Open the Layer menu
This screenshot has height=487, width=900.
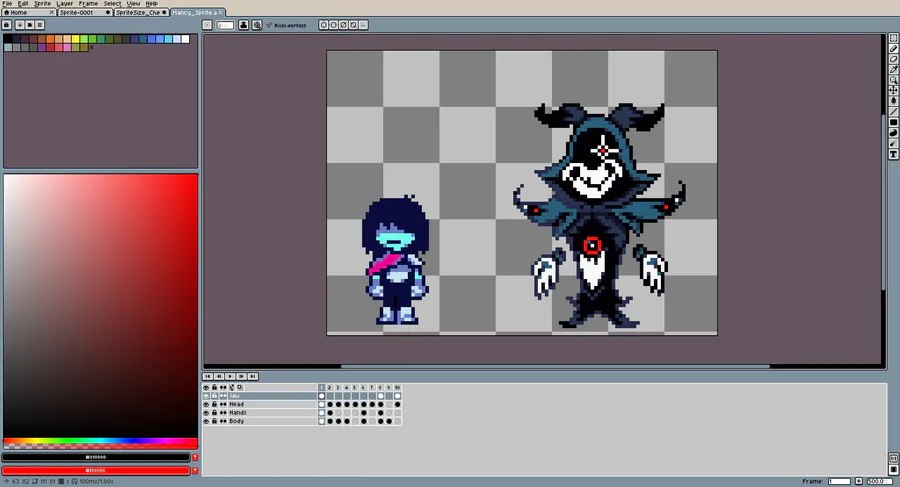pos(65,3)
